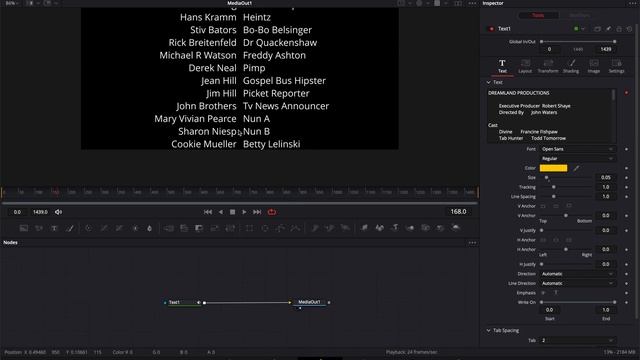Toggle the strikeout Emphasis button
Viewport: 640px width, 360px height.
[543, 293]
